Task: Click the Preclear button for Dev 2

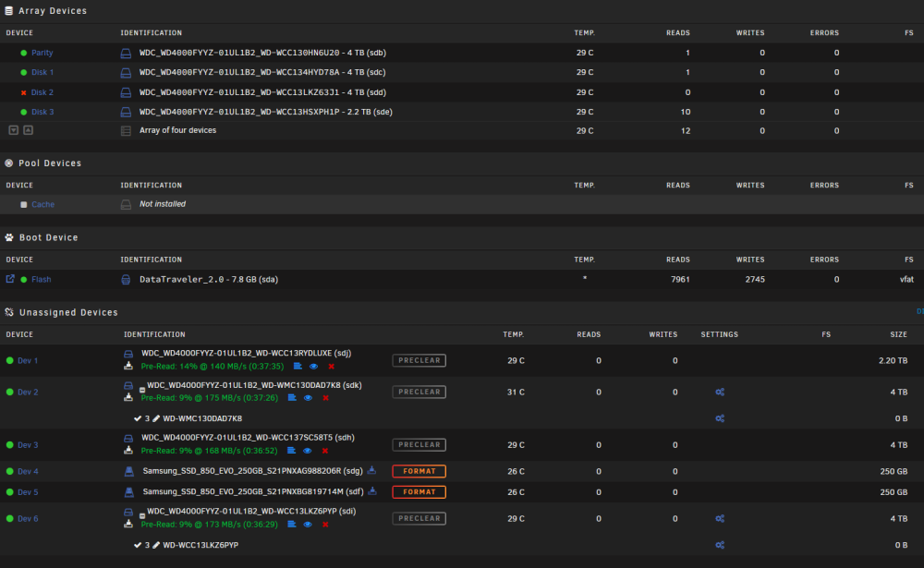Action: pyautogui.click(x=419, y=392)
